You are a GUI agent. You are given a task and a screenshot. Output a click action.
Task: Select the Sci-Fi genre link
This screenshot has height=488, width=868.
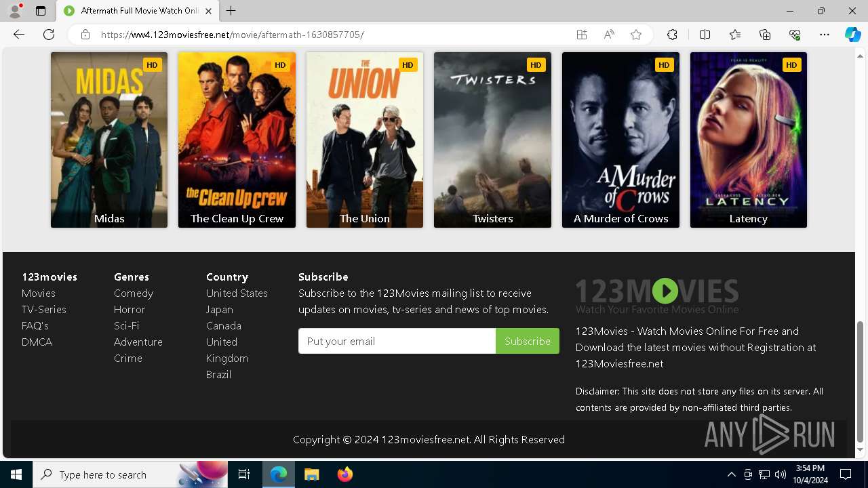(x=127, y=325)
